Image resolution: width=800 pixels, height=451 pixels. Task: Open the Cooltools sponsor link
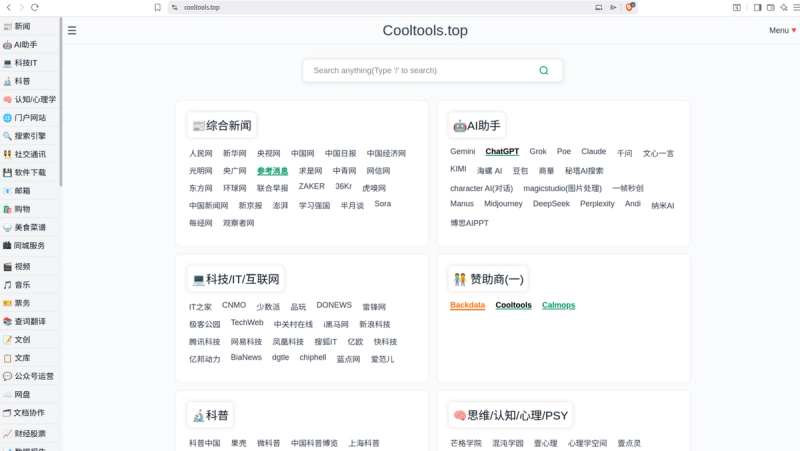click(513, 305)
